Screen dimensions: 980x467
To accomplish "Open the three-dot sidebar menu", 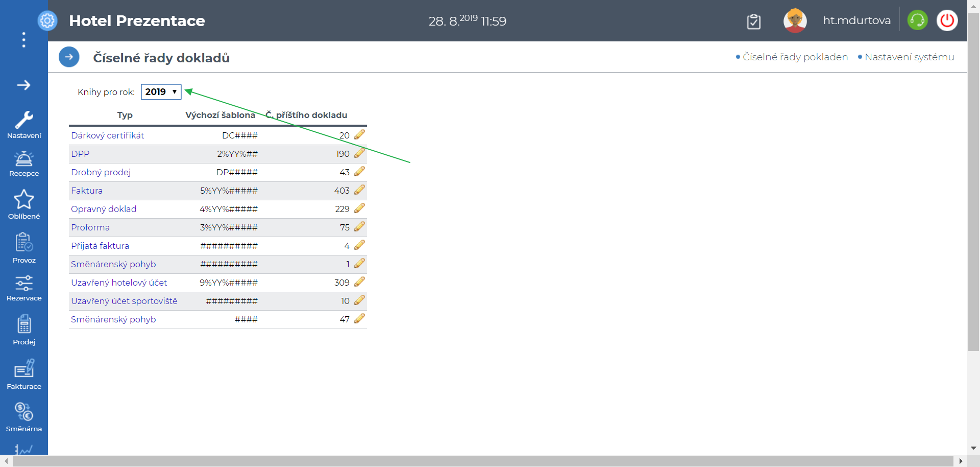I will coord(23,40).
